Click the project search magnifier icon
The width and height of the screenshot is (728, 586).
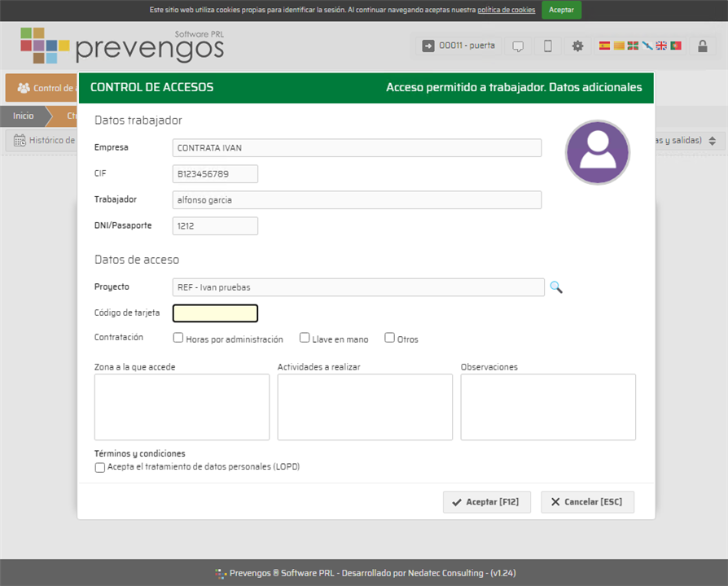(x=556, y=286)
